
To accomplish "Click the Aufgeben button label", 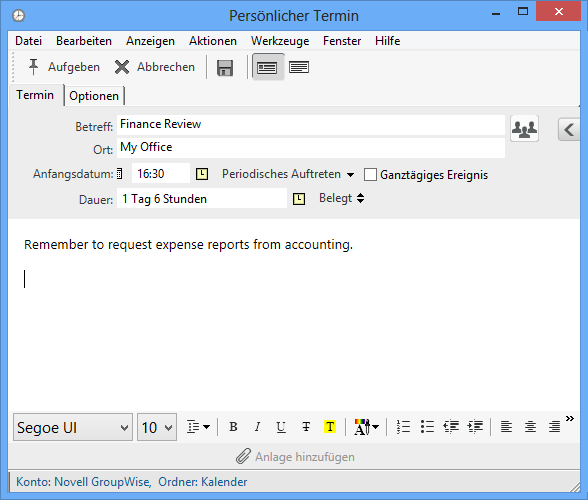I will (x=74, y=67).
